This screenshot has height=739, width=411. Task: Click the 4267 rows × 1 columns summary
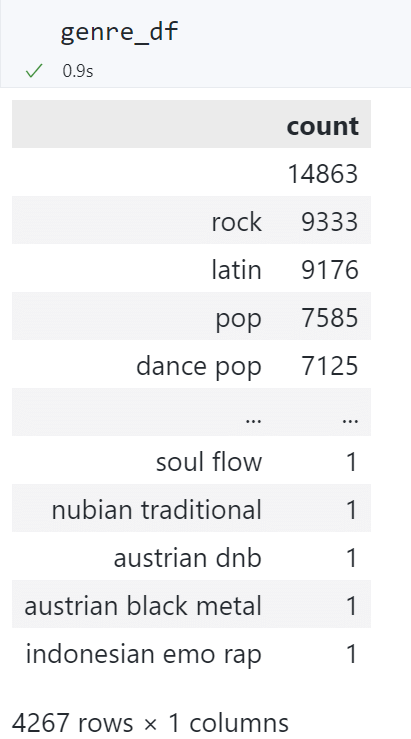point(150,723)
